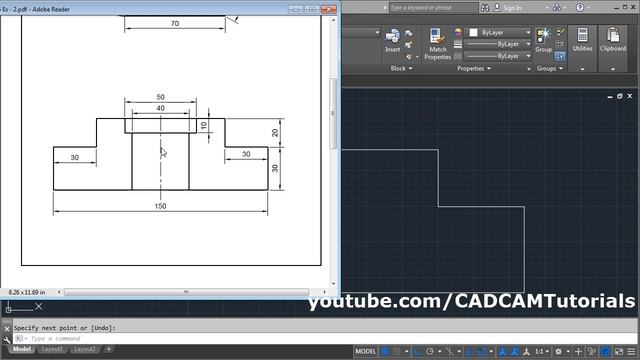Open the polar tracking settings arrow

click(x=440, y=351)
